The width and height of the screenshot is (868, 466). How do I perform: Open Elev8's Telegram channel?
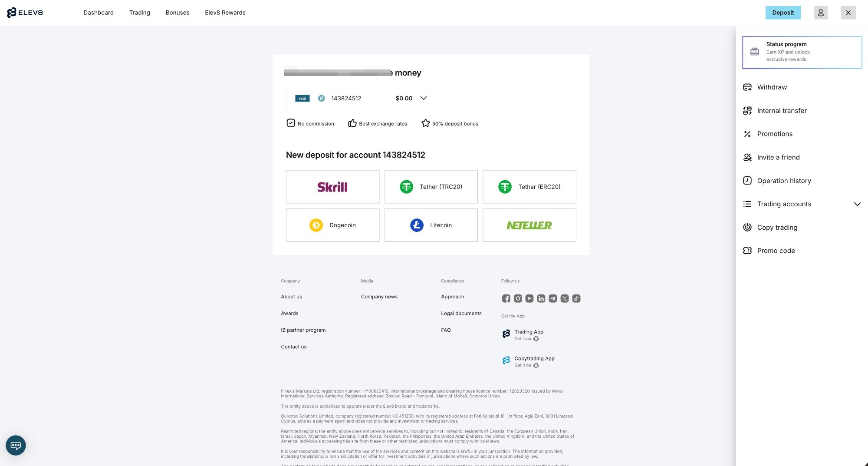552,298
